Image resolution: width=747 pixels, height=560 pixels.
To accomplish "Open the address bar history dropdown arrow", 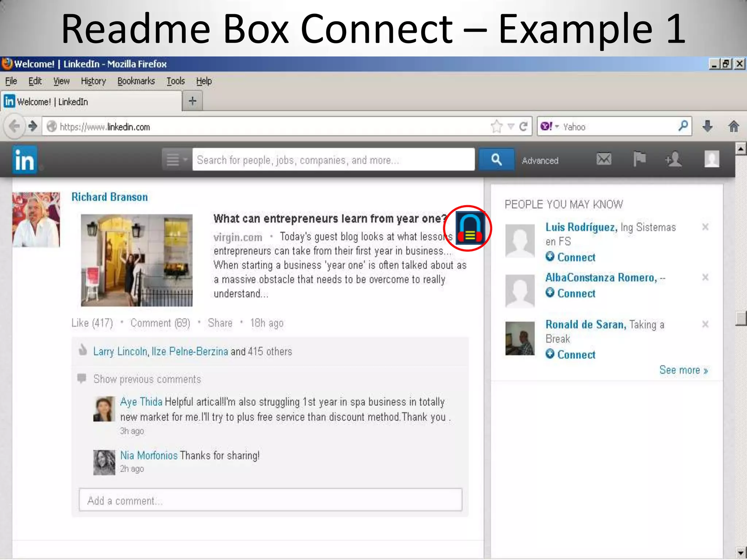I will (511, 127).
